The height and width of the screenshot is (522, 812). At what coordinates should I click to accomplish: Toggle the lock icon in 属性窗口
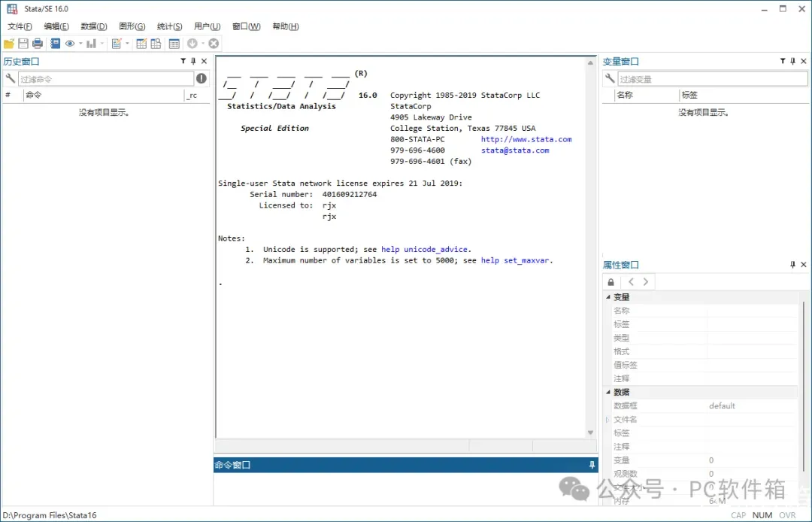(611, 282)
